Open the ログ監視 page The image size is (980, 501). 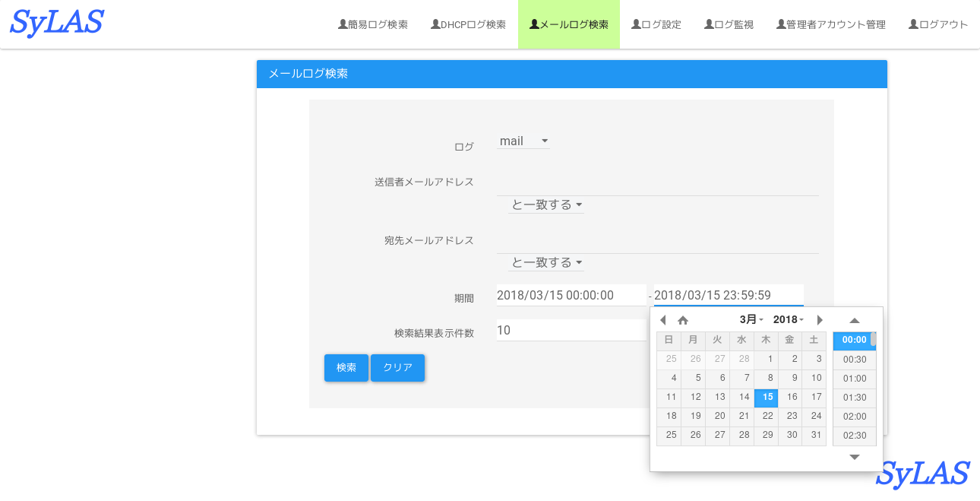729,24
